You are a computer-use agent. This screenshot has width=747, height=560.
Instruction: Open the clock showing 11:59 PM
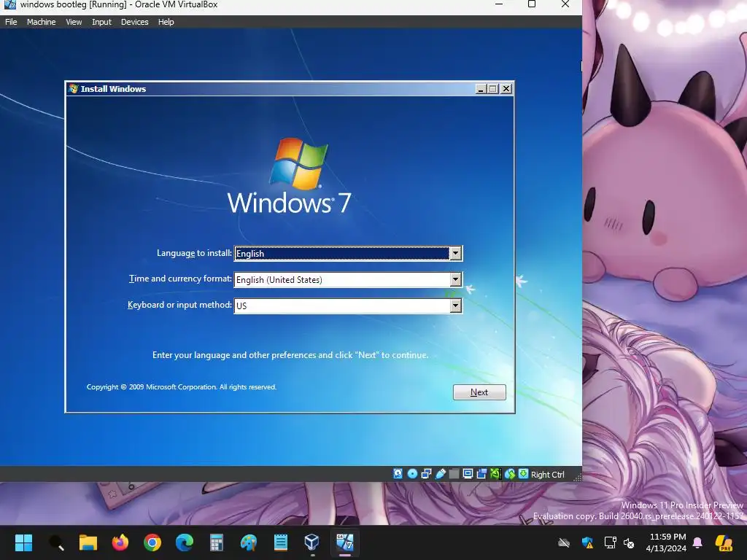668,537
